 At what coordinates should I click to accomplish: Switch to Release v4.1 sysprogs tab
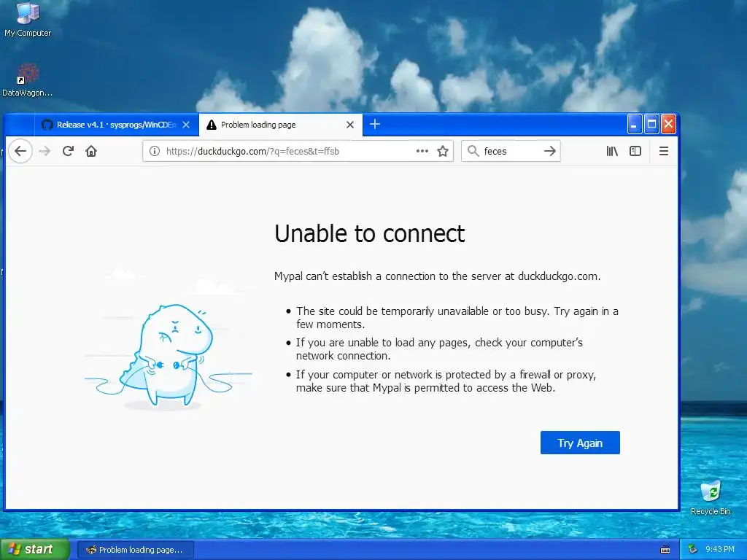click(x=117, y=125)
